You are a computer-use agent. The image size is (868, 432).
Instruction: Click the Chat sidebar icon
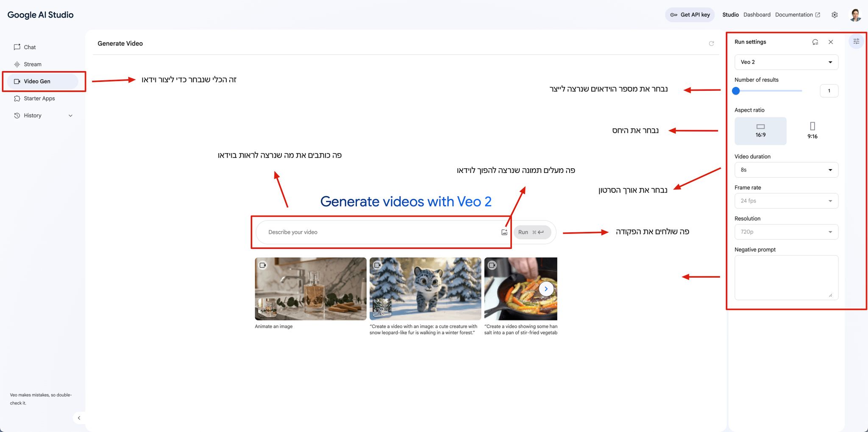tap(17, 47)
